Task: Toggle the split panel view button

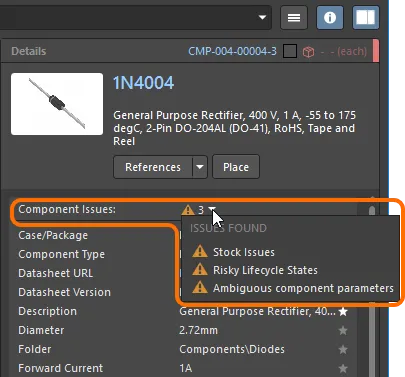Action: (x=366, y=18)
